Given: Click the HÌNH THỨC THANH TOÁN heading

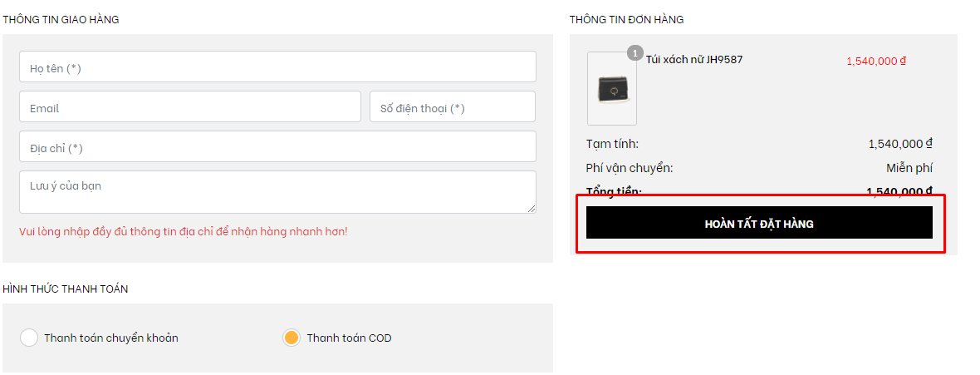Looking at the screenshot, I should point(65,289).
